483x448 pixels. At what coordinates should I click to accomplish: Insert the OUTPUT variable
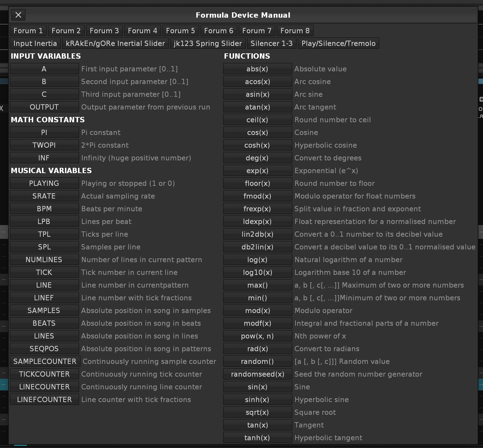coord(44,107)
